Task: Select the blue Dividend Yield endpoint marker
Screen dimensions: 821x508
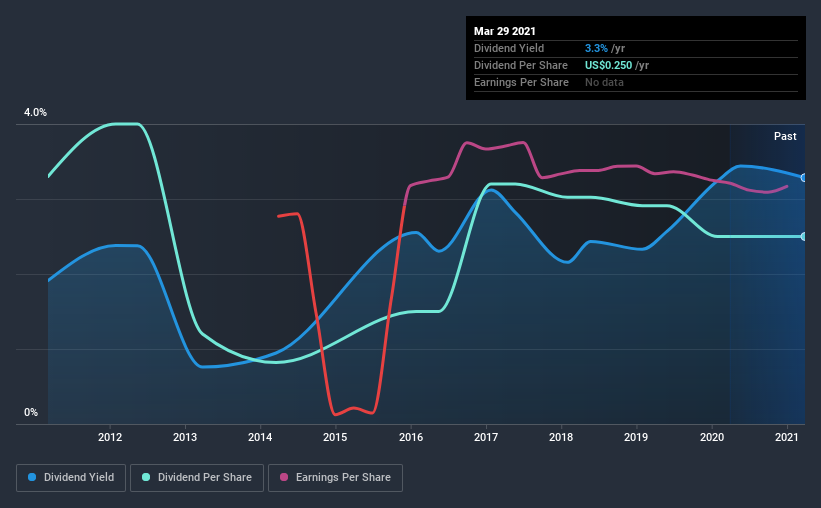Action: pos(804,178)
